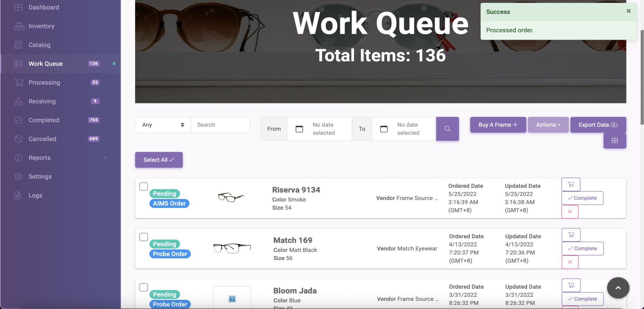The height and width of the screenshot is (309, 644).
Task: Click the Completed 765 count badge
Action: [94, 120]
